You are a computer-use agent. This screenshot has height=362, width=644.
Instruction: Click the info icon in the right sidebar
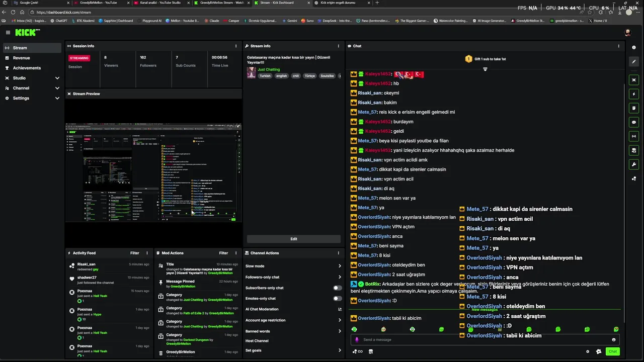[633, 47]
